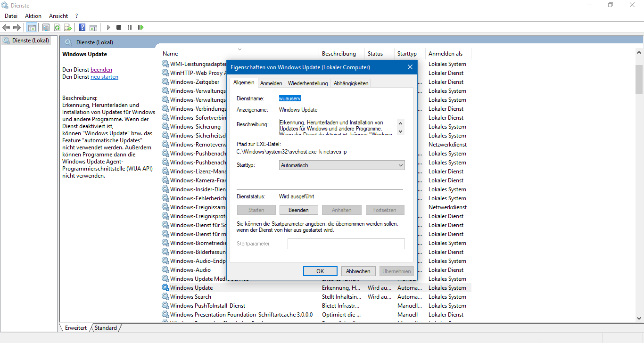
Task: Click the main window vertical scrollbar thumb
Action: point(639,79)
